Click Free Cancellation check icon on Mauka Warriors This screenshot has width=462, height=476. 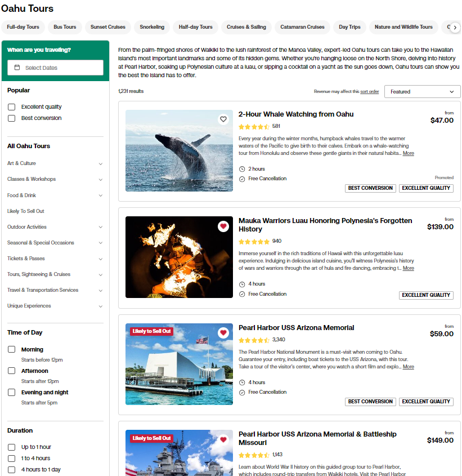(x=242, y=294)
